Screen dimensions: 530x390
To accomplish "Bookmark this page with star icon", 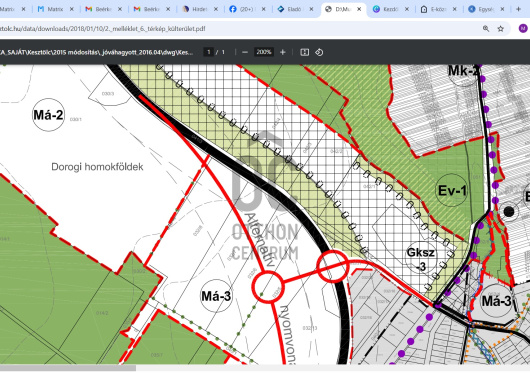I will pyautogui.click(x=501, y=29).
